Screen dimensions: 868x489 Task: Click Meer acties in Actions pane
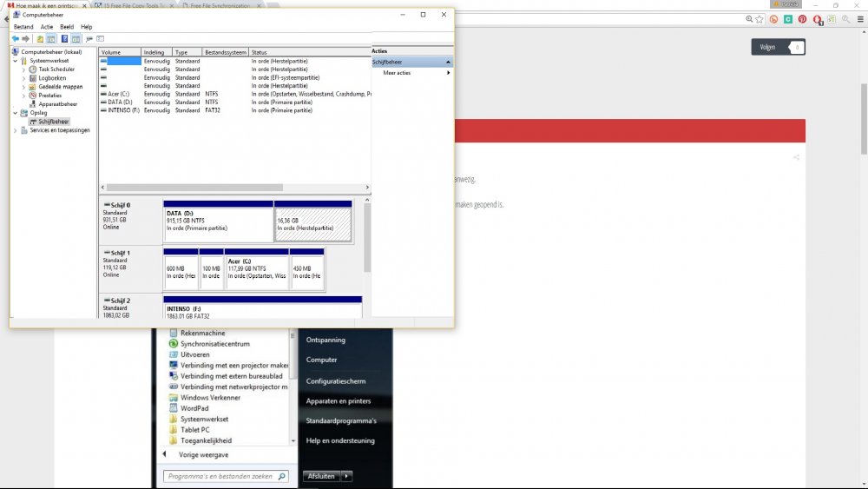click(x=397, y=73)
